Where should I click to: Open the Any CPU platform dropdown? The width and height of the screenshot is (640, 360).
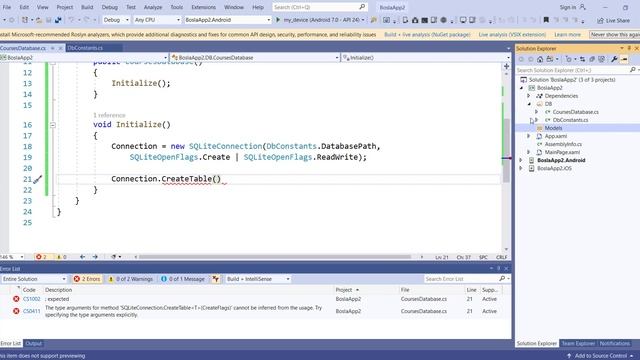(x=157, y=20)
